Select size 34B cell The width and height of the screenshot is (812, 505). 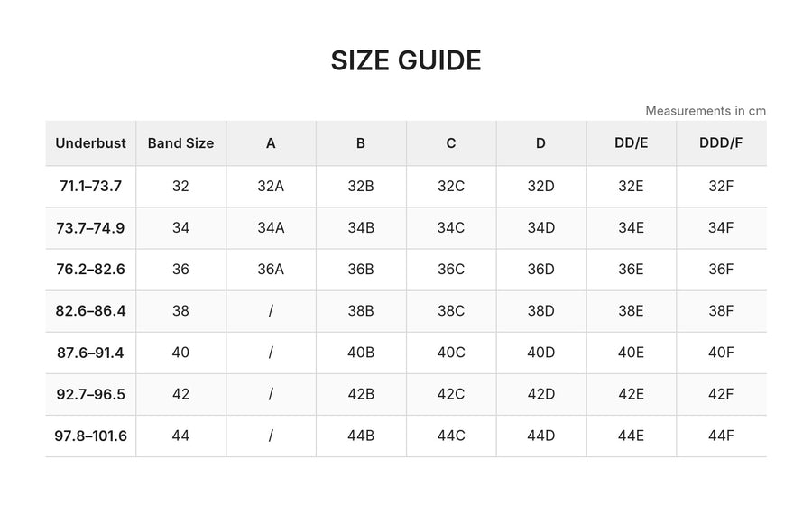[361, 227]
